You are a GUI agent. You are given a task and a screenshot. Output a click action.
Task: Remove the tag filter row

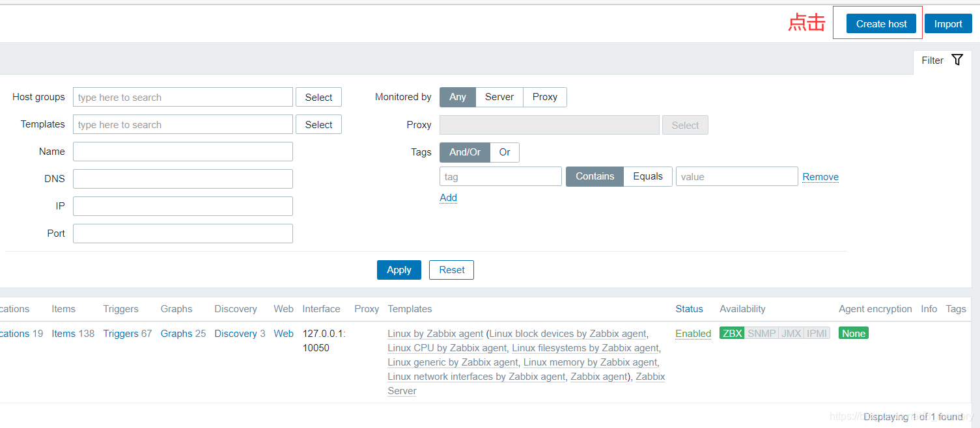820,177
